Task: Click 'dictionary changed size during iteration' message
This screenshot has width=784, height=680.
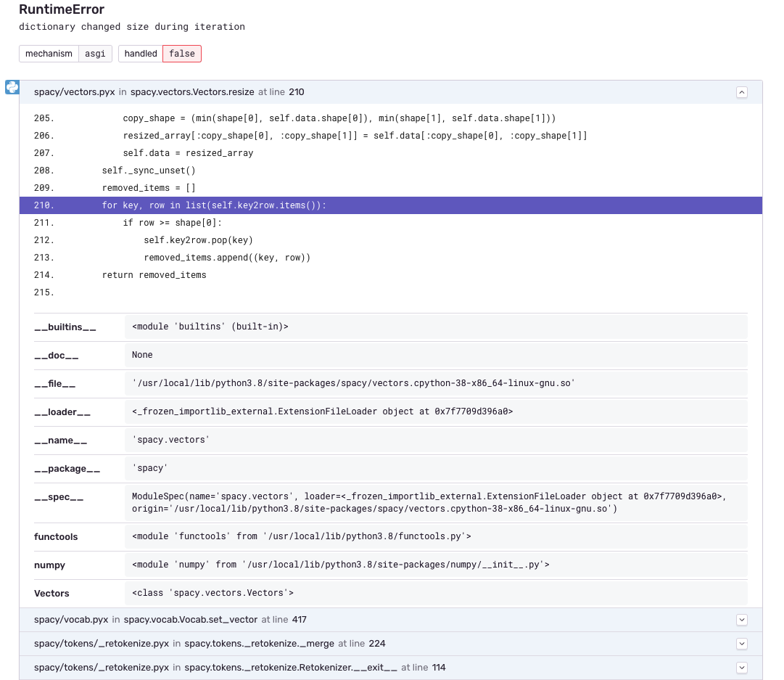Action: [x=132, y=27]
